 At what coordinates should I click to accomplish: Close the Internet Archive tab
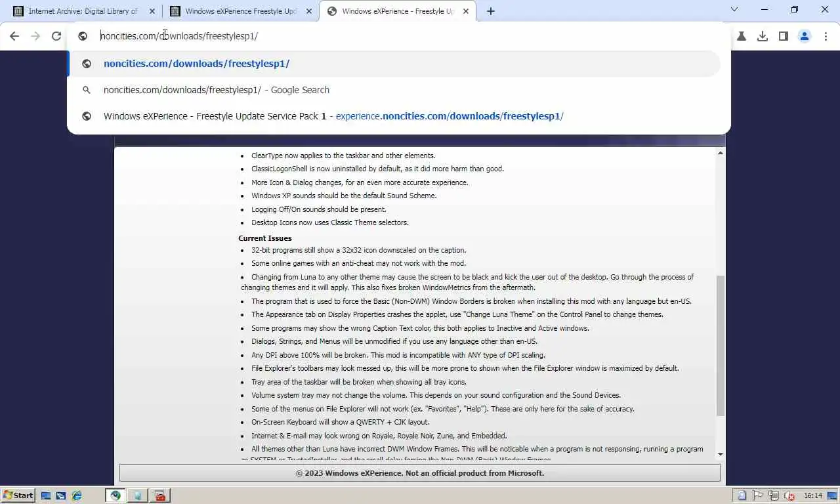click(x=152, y=11)
